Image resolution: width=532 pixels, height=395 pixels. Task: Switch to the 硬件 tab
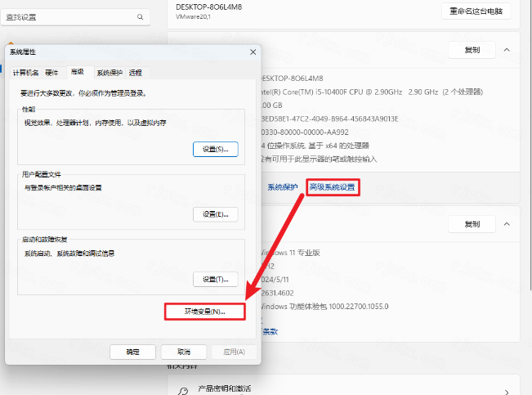(x=52, y=73)
